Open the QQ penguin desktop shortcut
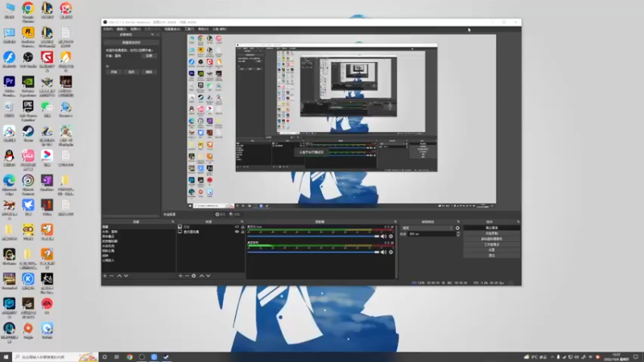 tap(9, 158)
